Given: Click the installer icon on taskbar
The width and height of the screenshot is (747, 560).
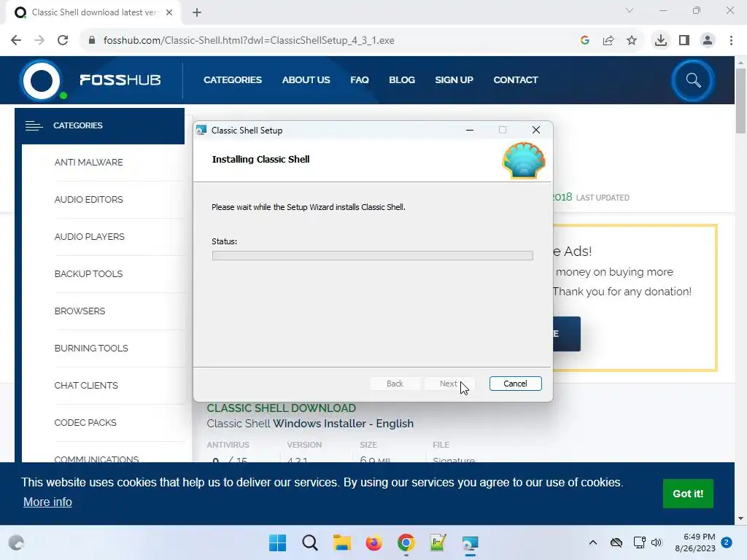Looking at the screenshot, I should pyautogui.click(x=471, y=542).
